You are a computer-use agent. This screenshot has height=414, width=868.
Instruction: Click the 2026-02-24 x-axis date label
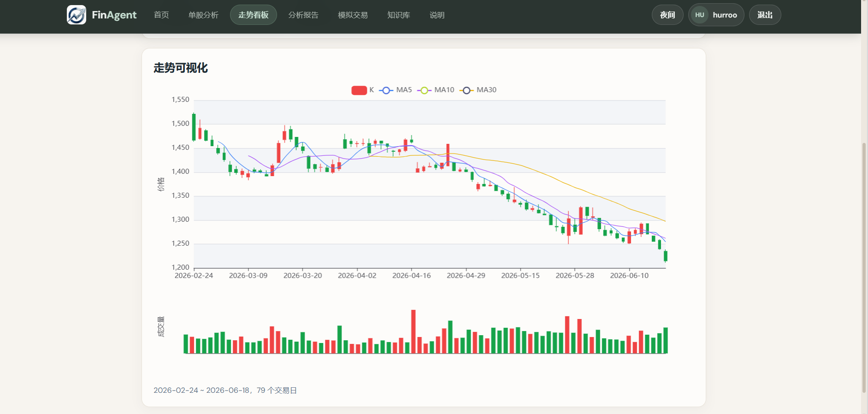(x=194, y=276)
